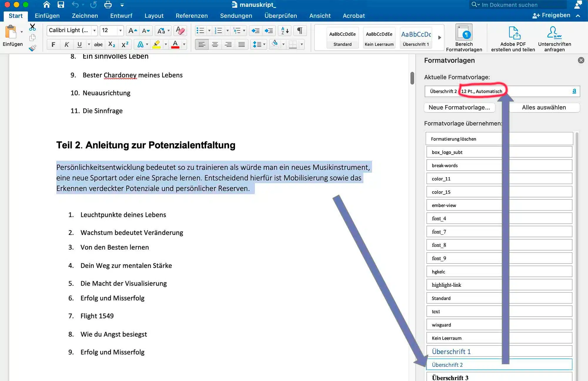This screenshot has height=381, width=588.
Task: Open Bereich Formatvorlagen pane button
Action: [x=464, y=38]
